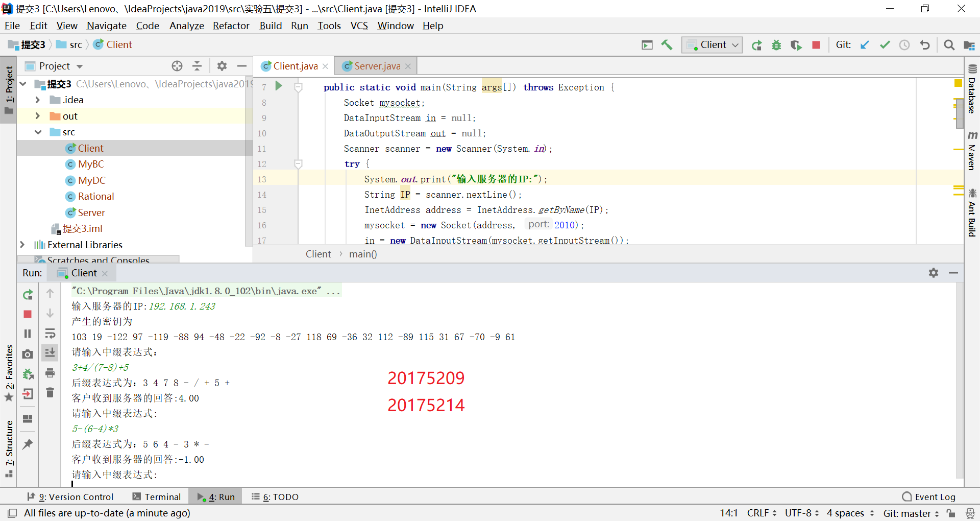Image resolution: width=980 pixels, height=521 pixels.
Task: Toggle the read-only lock icon in the status bar
Action: pos(951,513)
